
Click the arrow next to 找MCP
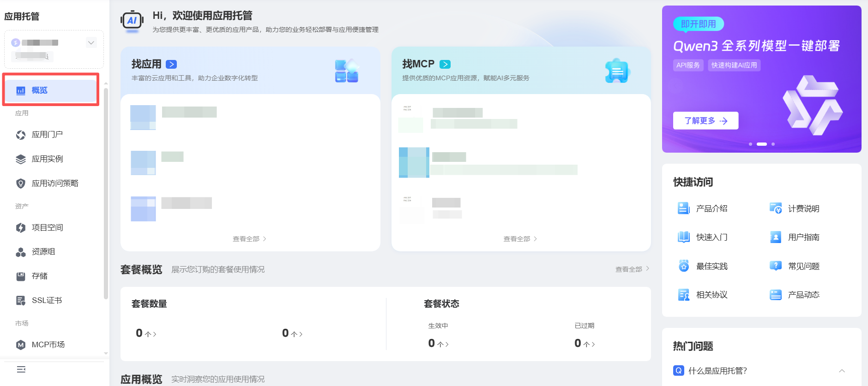pyautogui.click(x=445, y=65)
